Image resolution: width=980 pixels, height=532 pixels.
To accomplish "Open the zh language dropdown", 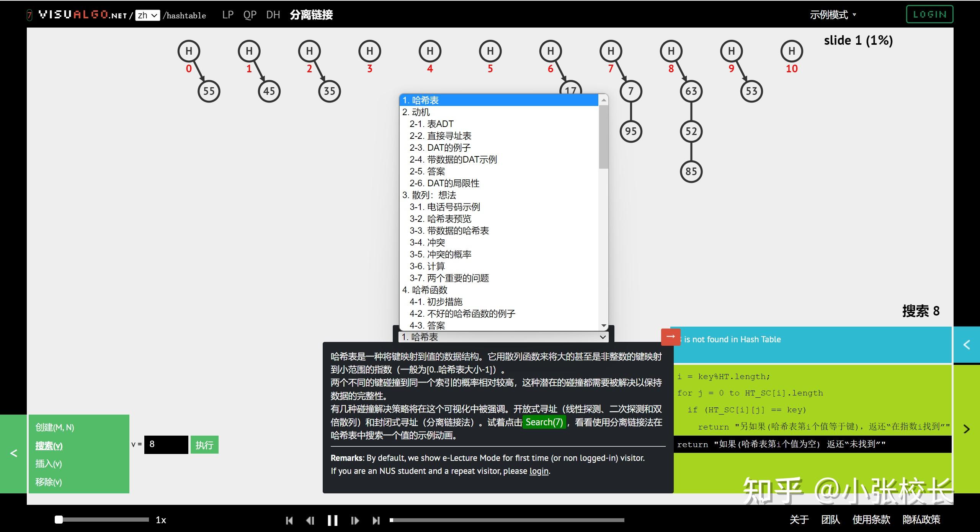I will [147, 15].
